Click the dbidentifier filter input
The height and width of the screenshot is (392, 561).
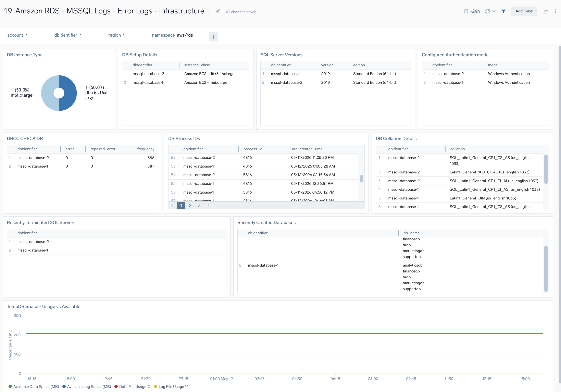tap(87, 35)
